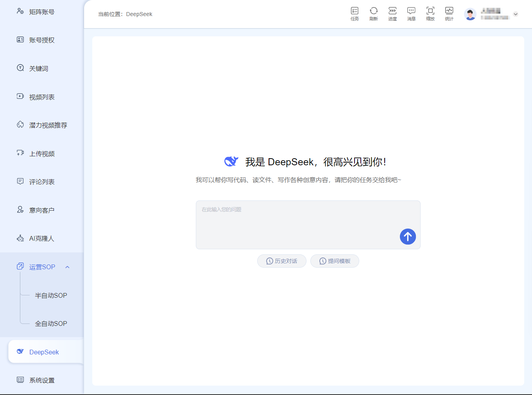Send the question with the arrow button
The width and height of the screenshot is (532, 395).
point(408,236)
